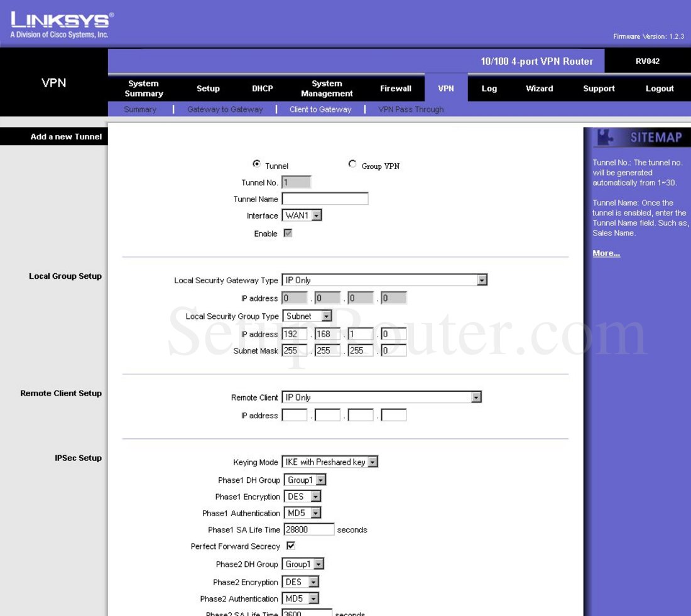Select the VPN tab
Image resolution: width=691 pixels, height=616 pixels.
click(x=446, y=88)
